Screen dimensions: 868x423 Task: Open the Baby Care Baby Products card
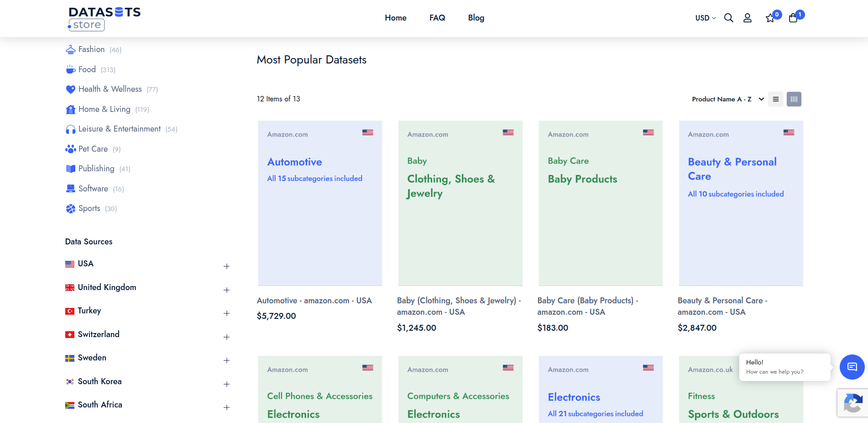pyautogui.click(x=601, y=203)
